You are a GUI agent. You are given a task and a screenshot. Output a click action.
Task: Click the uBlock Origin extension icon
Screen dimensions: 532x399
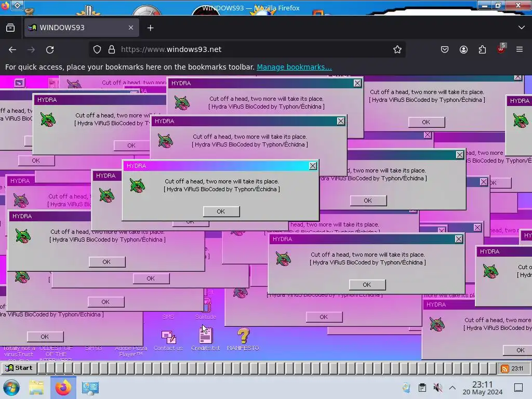click(501, 49)
